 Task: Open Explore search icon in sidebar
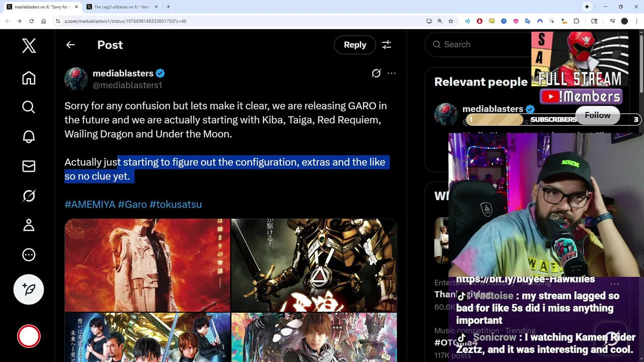tap(29, 107)
